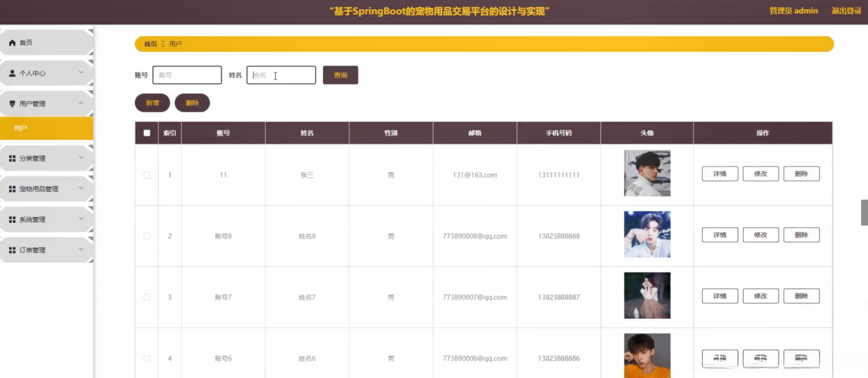
Task: Click the 账号 column header
Action: click(x=223, y=133)
